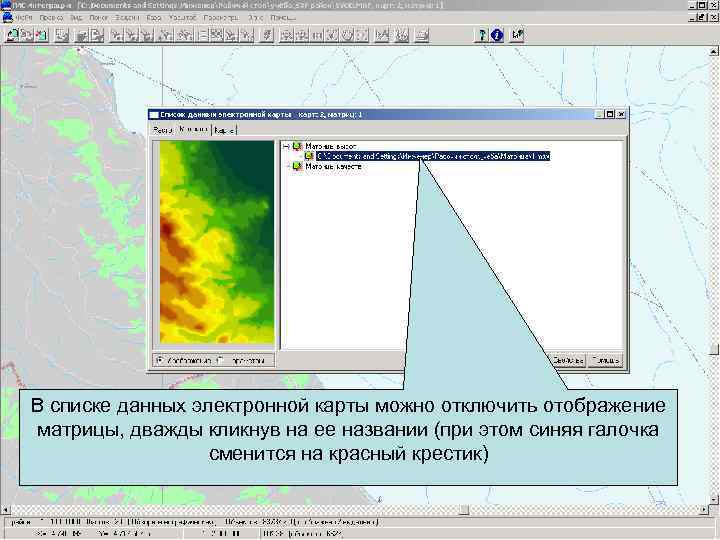The width and height of the screenshot is (720, 540).
Task: Open the Поиск menu
Action: tap(98, 17)
